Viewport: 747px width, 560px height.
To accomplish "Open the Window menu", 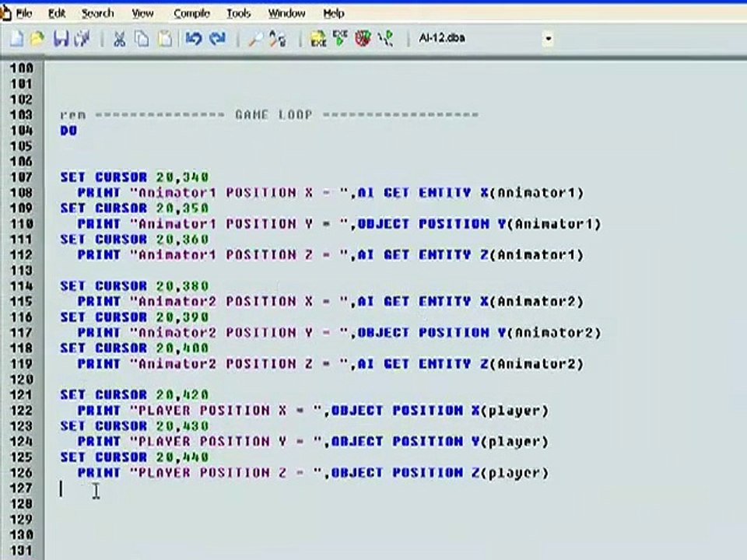I will pyautogui.click(x=287, y=13).
